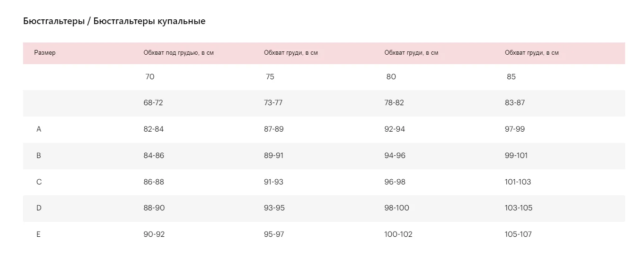The height and width of the screenshot is (267, 644).
Task: Click the band size 85 cell
Action: pyautogui.click(x=511, y=77)
